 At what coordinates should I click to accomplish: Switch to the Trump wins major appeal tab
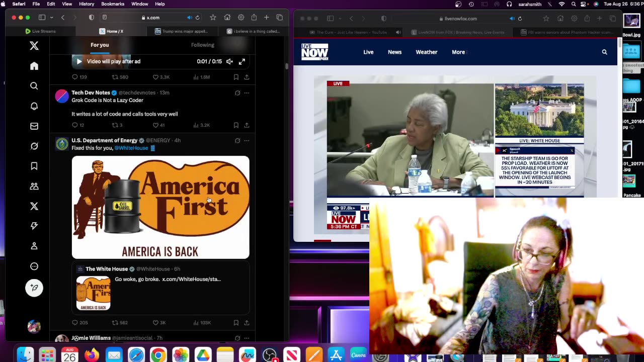click(x=182, y=31)
